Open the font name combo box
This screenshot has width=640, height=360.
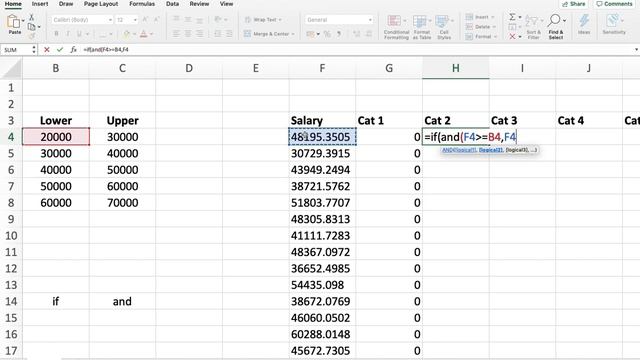coord(82,20)
